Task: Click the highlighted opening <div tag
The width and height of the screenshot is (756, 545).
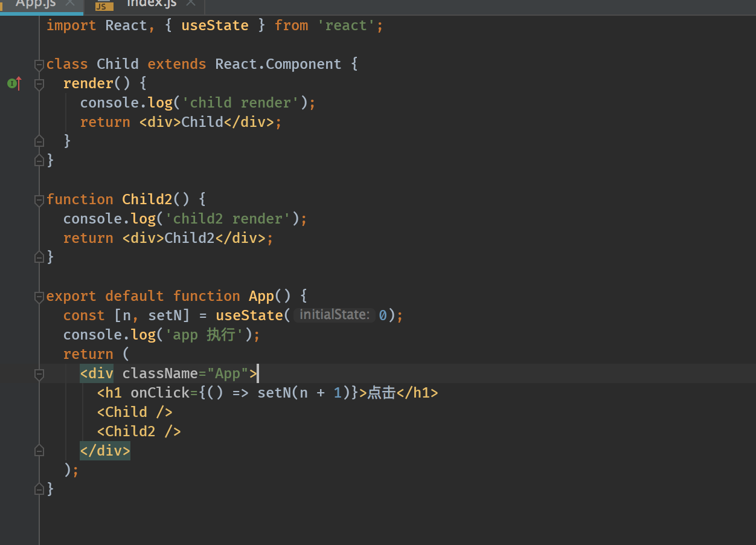Action: click(x=97, y=373)
